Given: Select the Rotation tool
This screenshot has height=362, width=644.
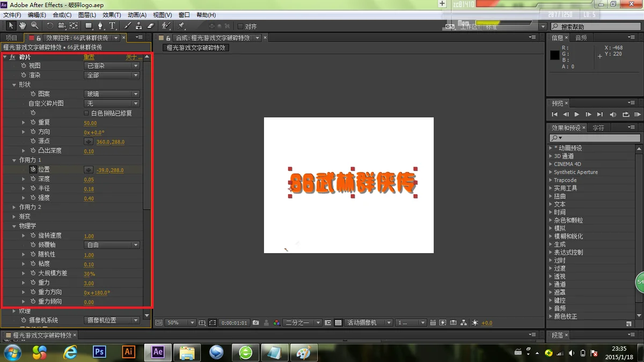Looking at the screenshot, I should (50, 26).
